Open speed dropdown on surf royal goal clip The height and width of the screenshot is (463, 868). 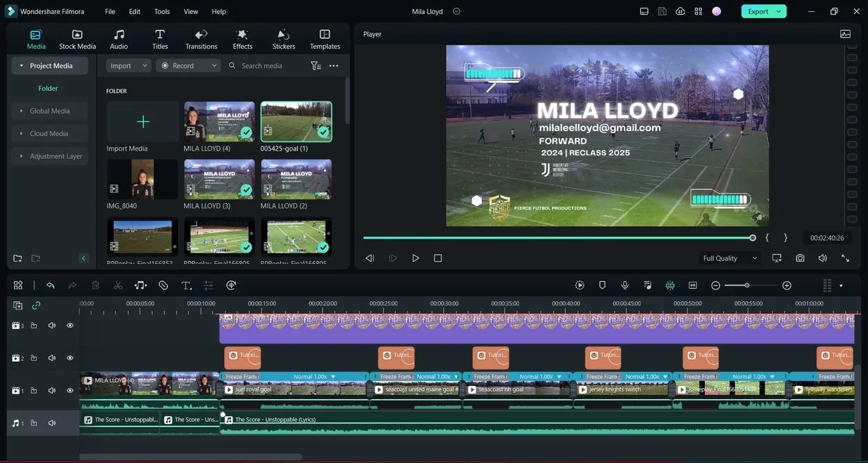[333, 377]
